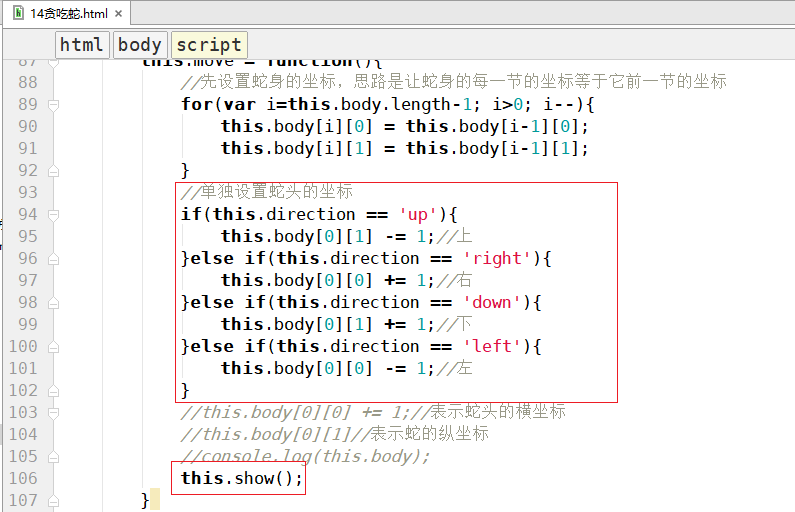The width and height of the screenshot is (795, 512).
Task: Collapse the for loop at line 89
Action: pyautogui.click(x=52, y=104)
